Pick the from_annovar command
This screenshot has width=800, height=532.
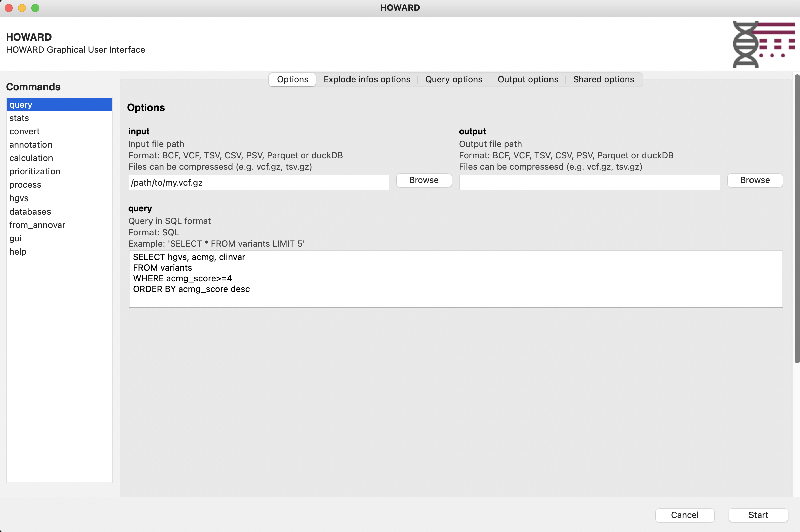point(37,225)
